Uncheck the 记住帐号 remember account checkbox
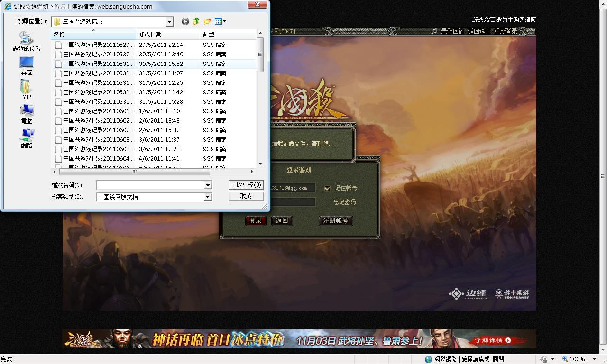 pyautogui.click(x=327, y=188)
